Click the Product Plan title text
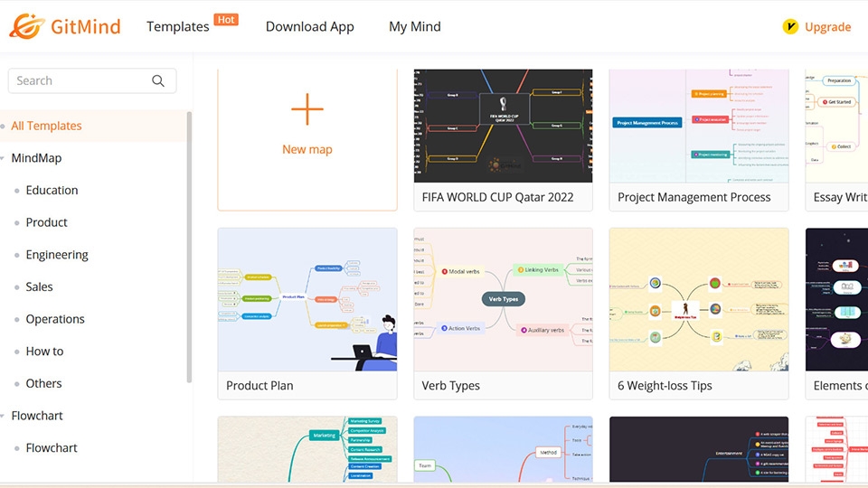 tap(259, 386)
